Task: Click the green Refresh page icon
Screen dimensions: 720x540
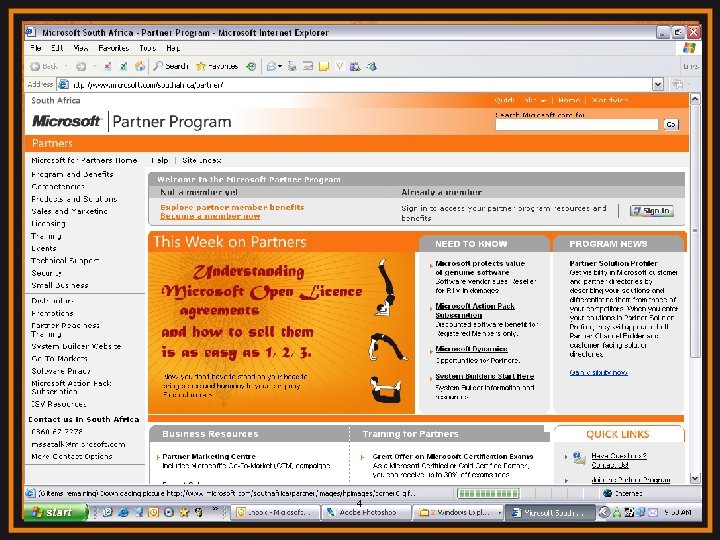Action: click(123, 67)
